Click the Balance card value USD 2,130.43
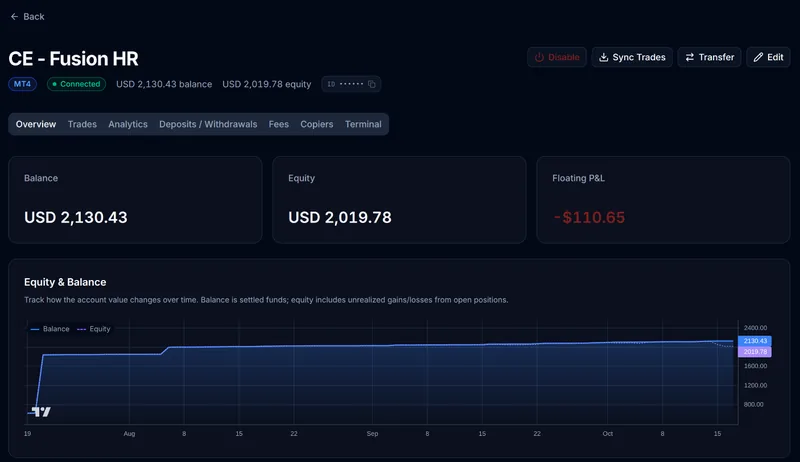The image size is (800, 462). 76,217
